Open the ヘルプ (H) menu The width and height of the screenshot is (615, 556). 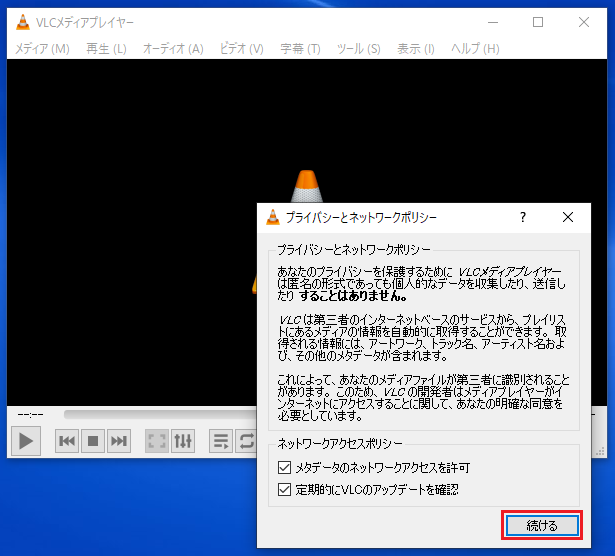click(475, 49)
